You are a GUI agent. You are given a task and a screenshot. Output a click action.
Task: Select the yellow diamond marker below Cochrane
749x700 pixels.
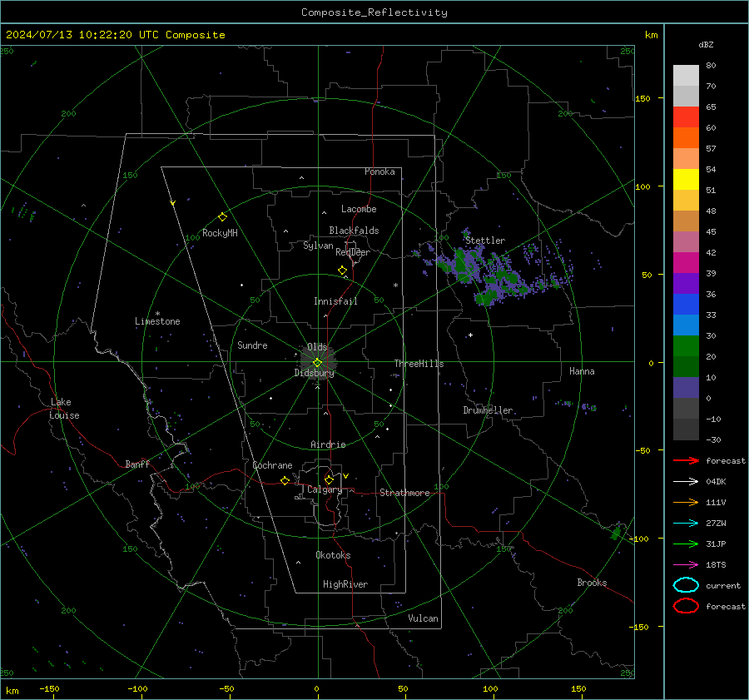pyautogui.click(x=285, y=481)
